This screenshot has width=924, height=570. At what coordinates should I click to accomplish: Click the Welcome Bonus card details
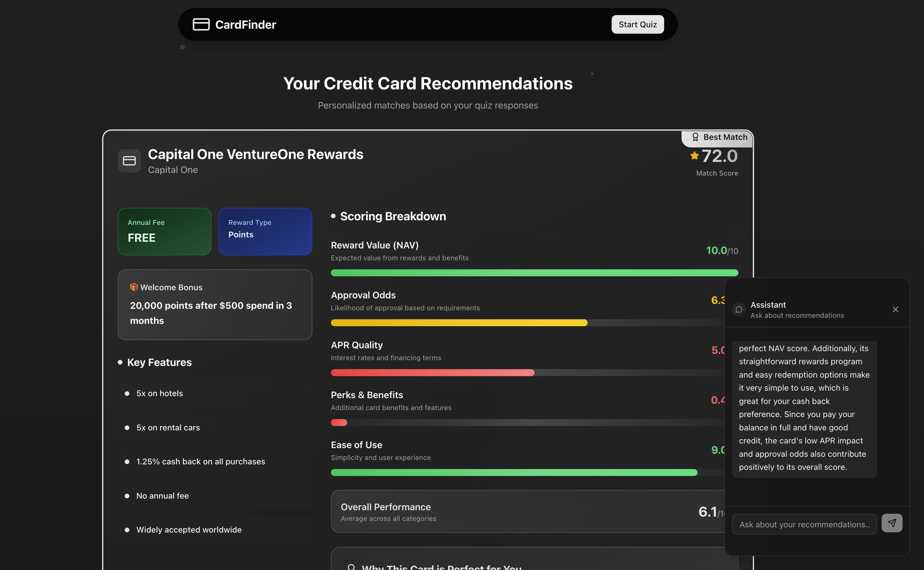pyautogui.click(x=215, y=305)
